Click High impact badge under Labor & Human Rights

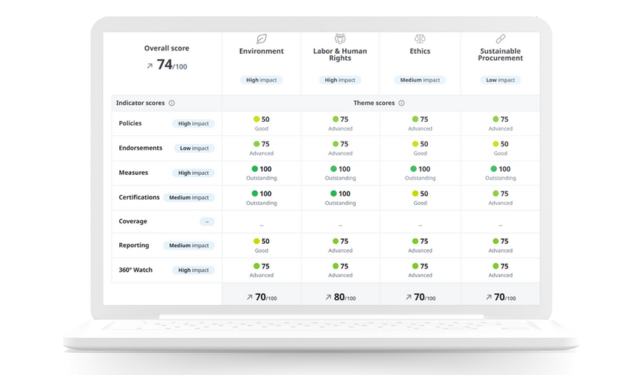click(340, 80)
